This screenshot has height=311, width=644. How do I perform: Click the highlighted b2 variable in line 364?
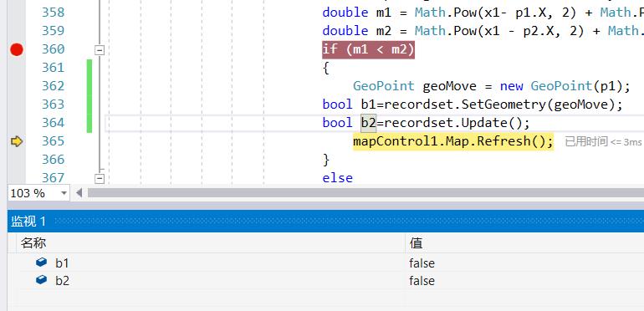click(x=368, y=123)
